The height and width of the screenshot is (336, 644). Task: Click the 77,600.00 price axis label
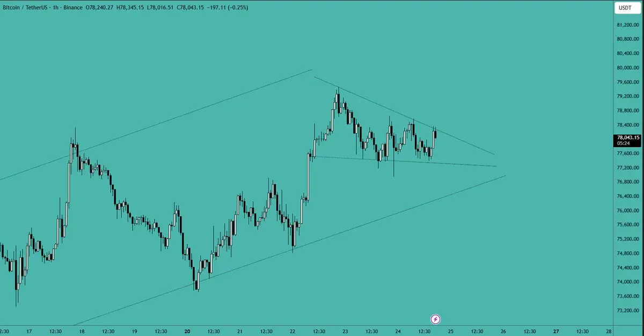pos(627,154)
